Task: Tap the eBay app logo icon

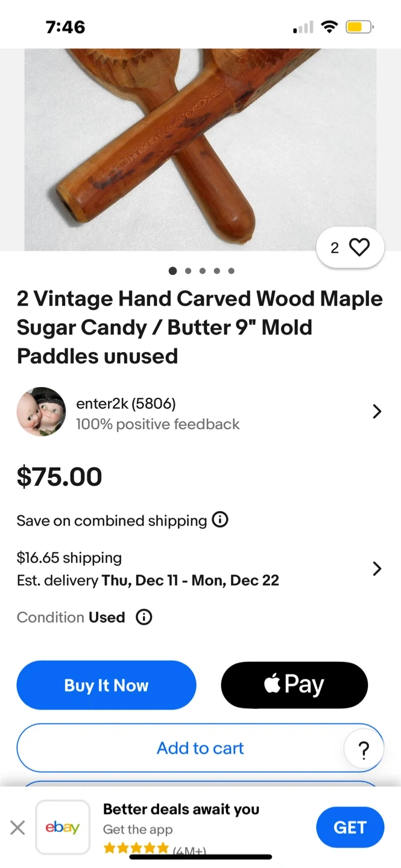Action: [x=63, y=827]
